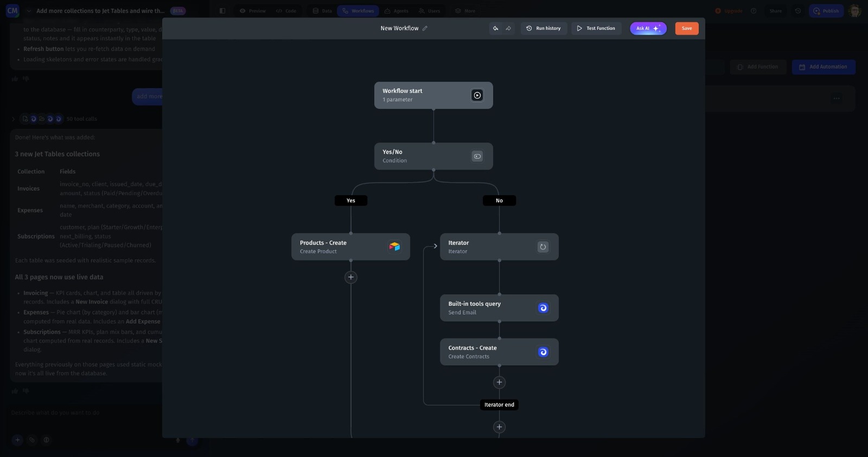This screenshot has width=868, height=457.
Task: Click the Share button
Action: tap(775, 11)
